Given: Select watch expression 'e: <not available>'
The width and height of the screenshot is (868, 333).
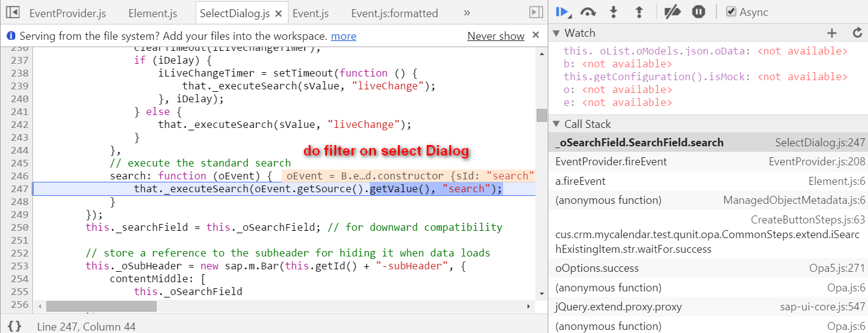Looking at the screenshot, I should point(617,102).
